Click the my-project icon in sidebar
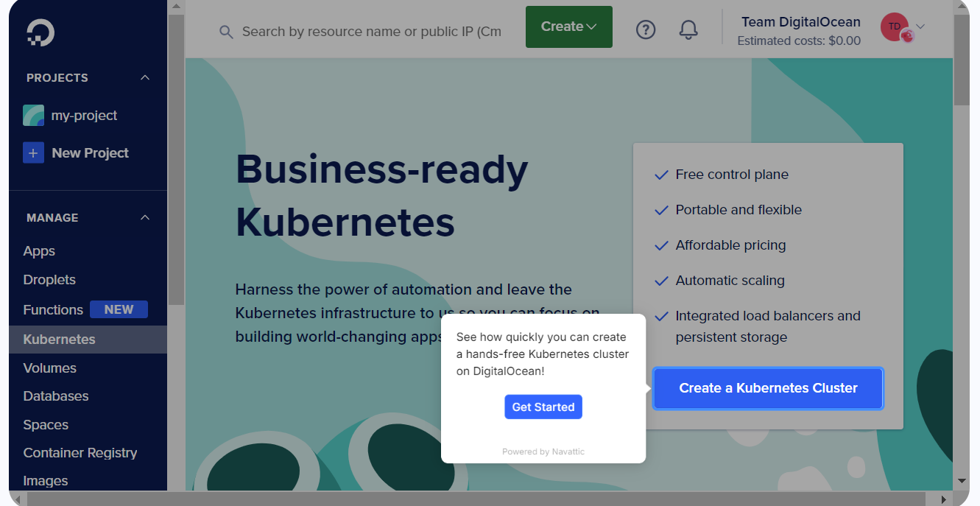980x506 pixels. pos(33,116)
